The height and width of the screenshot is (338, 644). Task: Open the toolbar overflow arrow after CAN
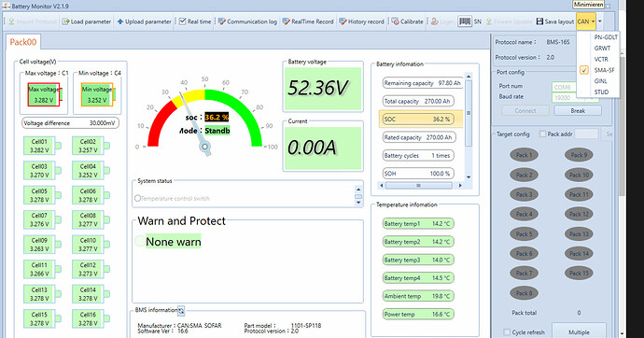(600, 21)
